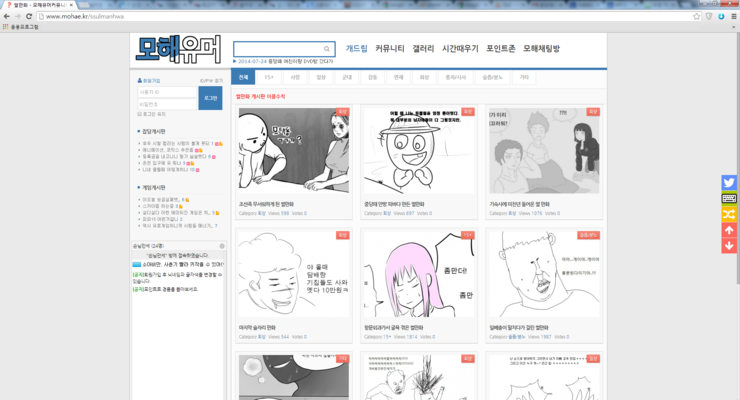Open the 시간때우기 menu
This screenshot has height=400, width=740.
pyautogui.click(x=460, y=49)
